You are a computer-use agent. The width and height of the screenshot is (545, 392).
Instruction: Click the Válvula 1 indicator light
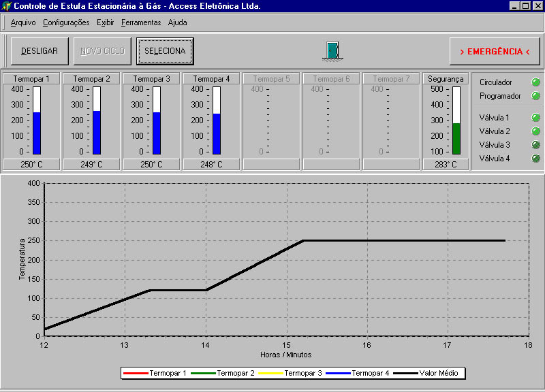[x=535, y=118]
